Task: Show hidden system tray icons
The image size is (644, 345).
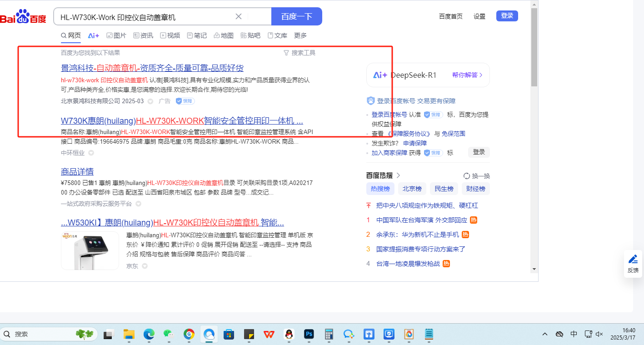Action: pyautogui.click(x=545, y=334)
